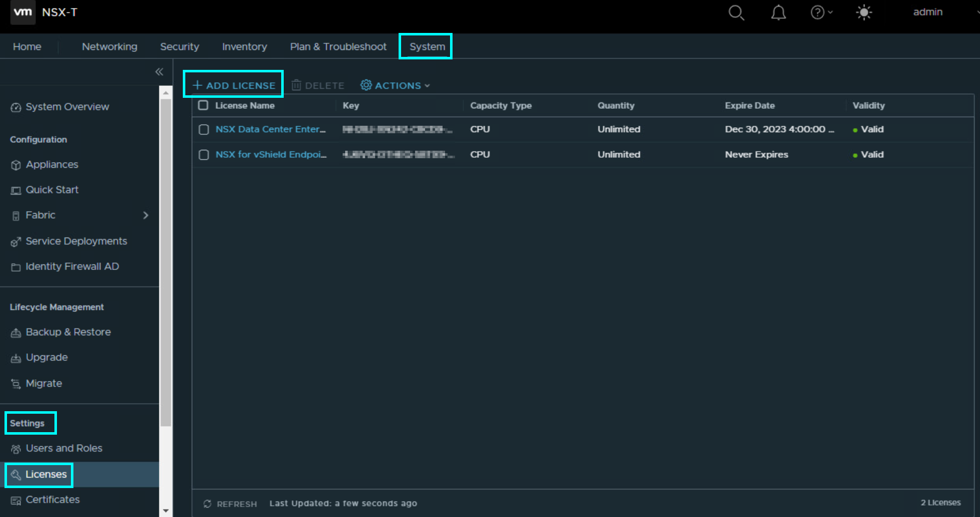This screenshot has width=980, height=517.
Task: Check the NSX for vShield Endpoint row checkbox
Action: (204, 155)
